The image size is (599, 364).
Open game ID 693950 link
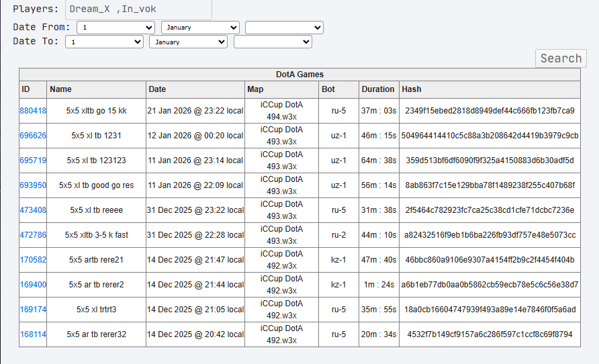[33, 185]
